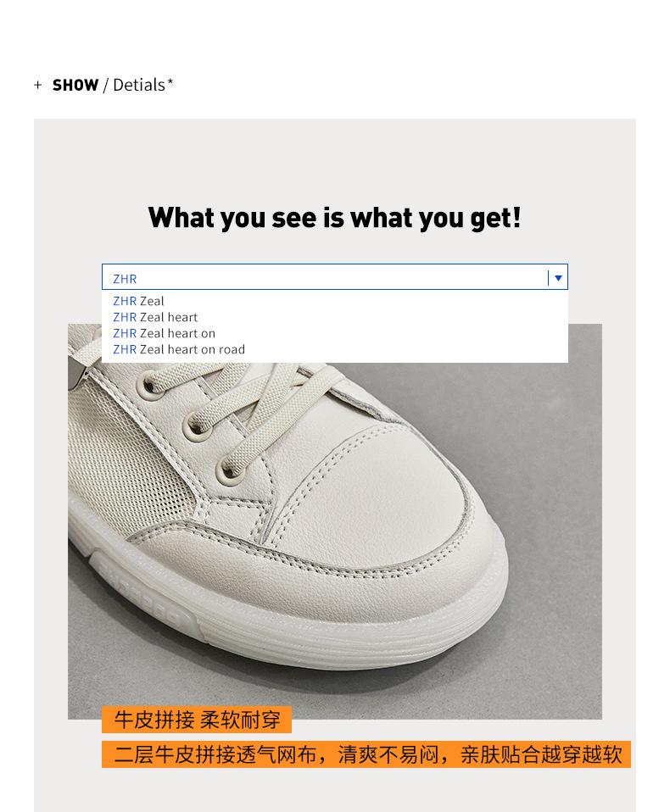Click the ZHR search input field
The width and height of the screenshot is (670, 812).
click(x=335, y=277)
